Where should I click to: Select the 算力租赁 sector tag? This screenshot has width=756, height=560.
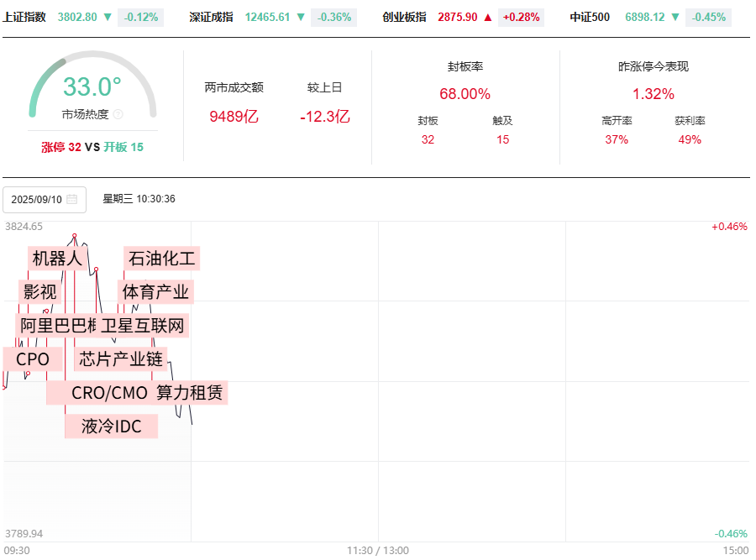(190, 393)
